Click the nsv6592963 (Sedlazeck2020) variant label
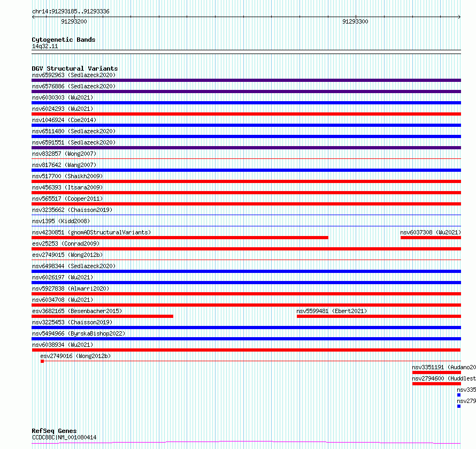The height and width of the screenshot is (449, 476). tap(74, 75)
